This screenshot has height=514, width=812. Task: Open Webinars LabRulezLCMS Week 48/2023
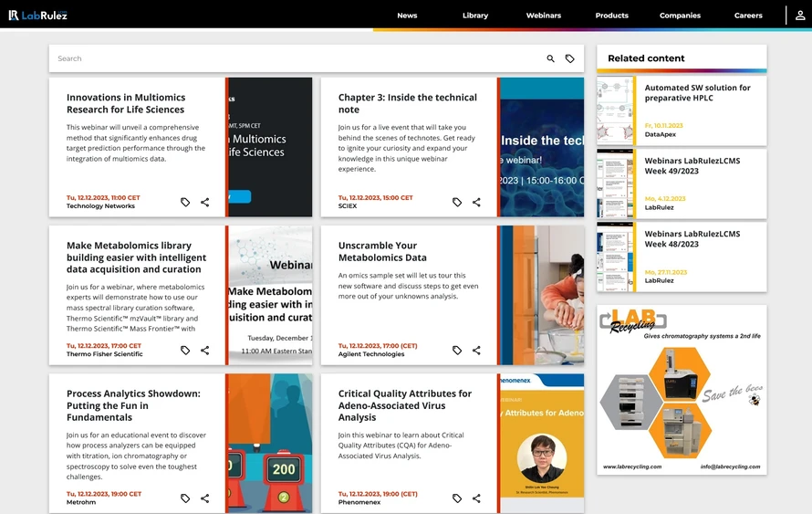[692, 239]
